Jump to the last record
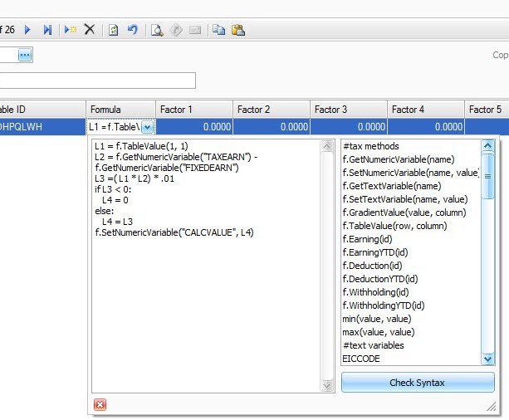Screen dimensions: 509x420 pos(48,30)
